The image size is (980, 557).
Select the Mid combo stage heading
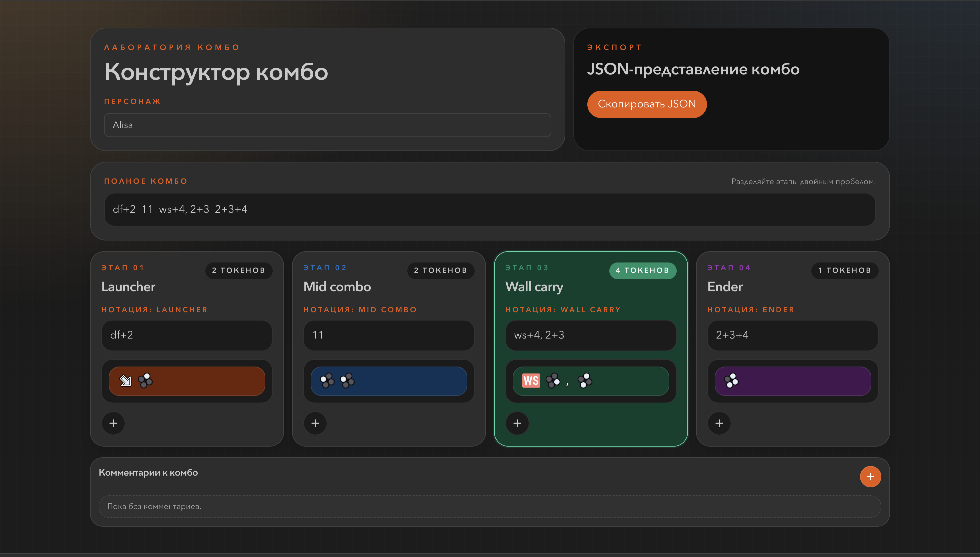337,287
